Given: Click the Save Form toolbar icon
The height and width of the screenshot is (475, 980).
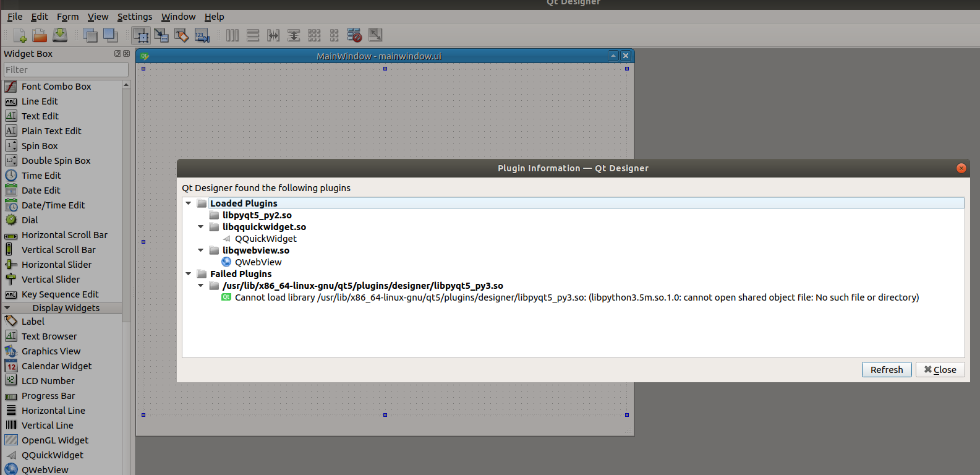Looking at the screenshot, I should coord(60,35).
